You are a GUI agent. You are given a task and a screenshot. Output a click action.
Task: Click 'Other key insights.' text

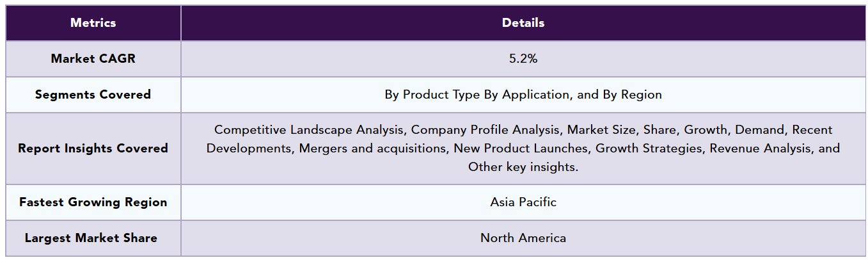point(523,167)
